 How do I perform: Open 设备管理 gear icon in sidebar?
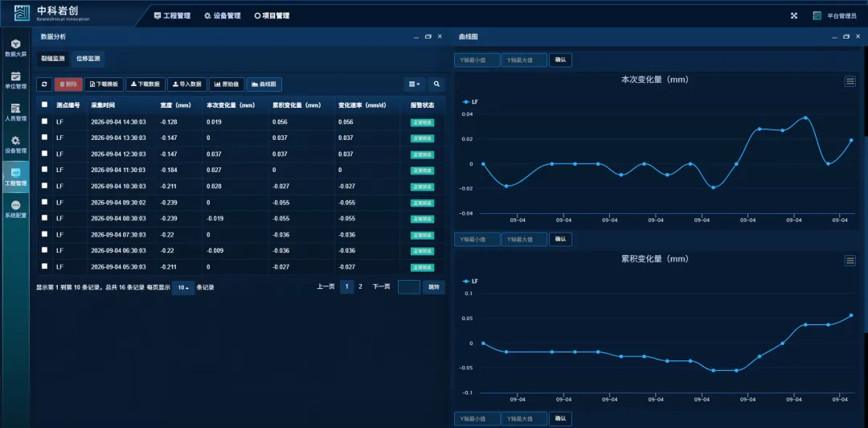point(15,144)
